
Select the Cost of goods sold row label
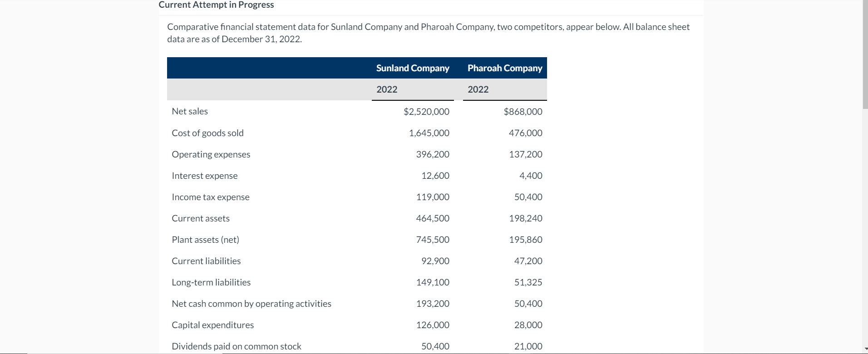(207, 133)
